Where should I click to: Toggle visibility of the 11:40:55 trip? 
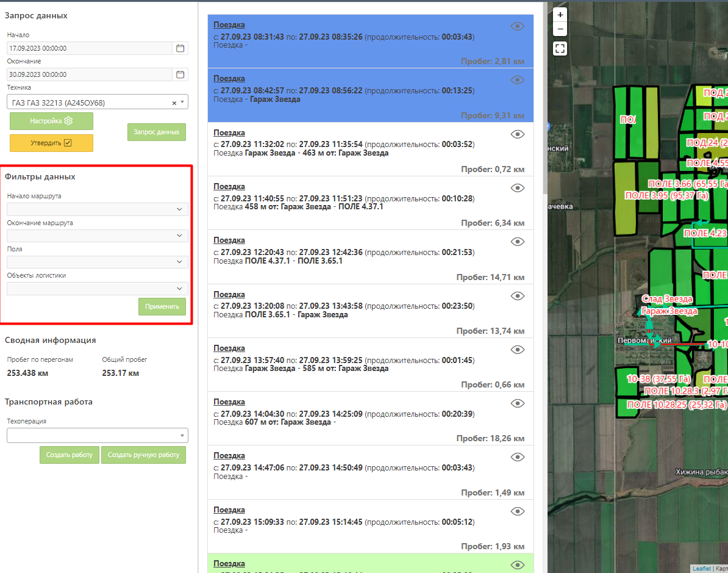[x=517, y=188]
